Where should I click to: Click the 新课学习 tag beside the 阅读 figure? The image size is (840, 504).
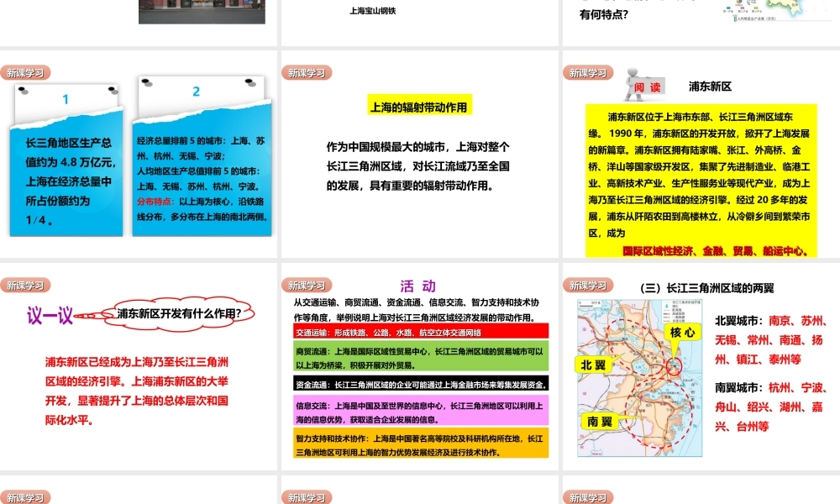point(588,73)
